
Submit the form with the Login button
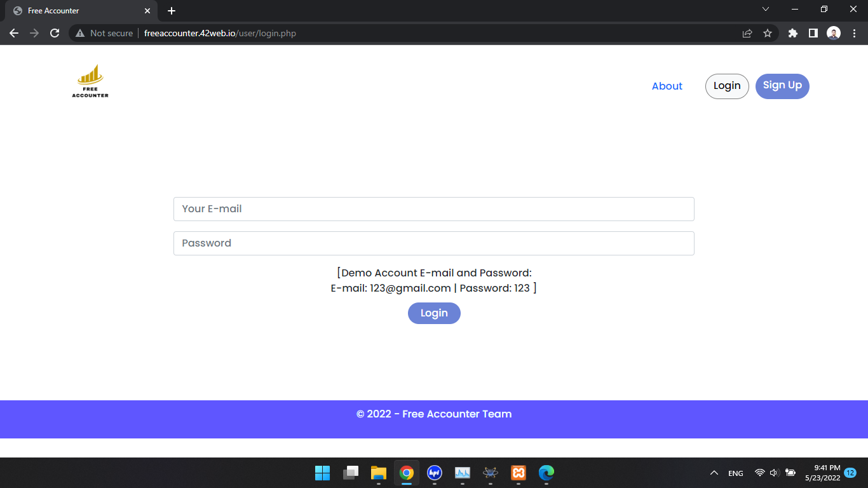tap(434, 313)
